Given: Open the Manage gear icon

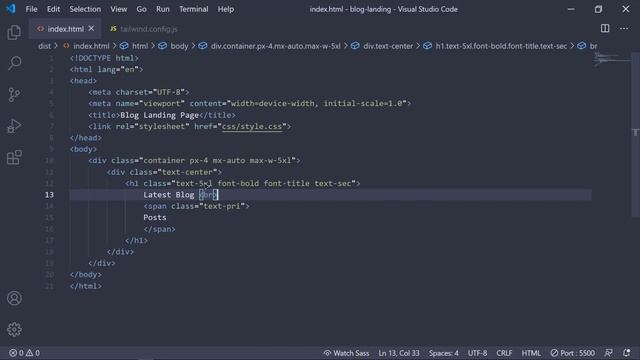Looking at the screenshot, I should (14, 329).
